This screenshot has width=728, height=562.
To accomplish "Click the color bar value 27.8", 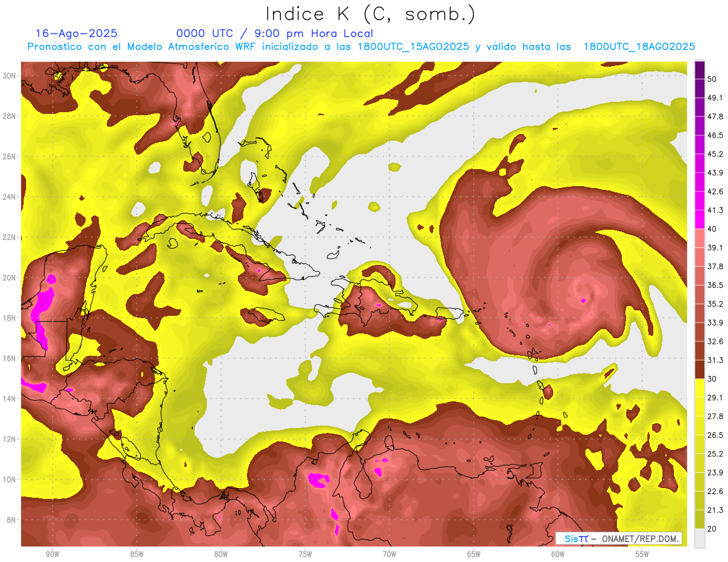I will pos(715,416).
